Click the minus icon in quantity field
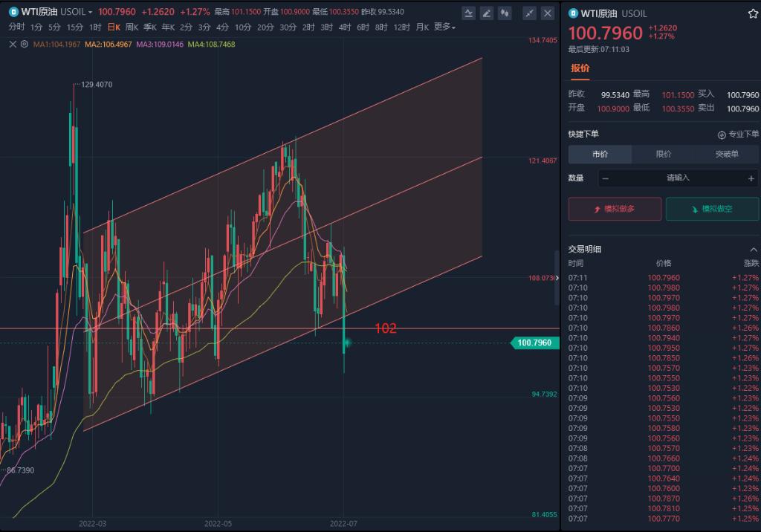 (x=606, y=178)
